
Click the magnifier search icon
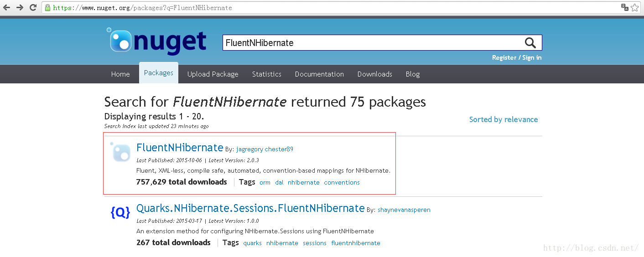pyautogui.click(x=530, y=43)
